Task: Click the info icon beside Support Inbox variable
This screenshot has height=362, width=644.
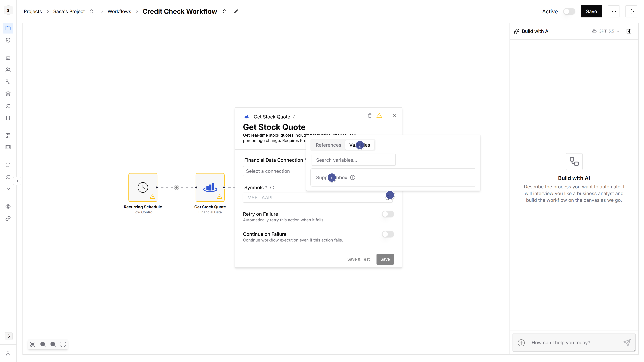Action: click(353, 178)
